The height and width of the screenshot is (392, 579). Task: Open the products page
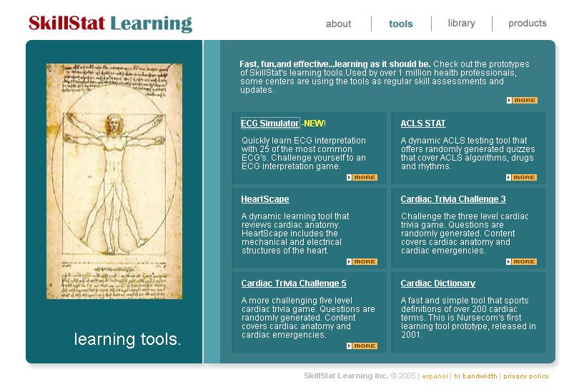tap(527, 24)
